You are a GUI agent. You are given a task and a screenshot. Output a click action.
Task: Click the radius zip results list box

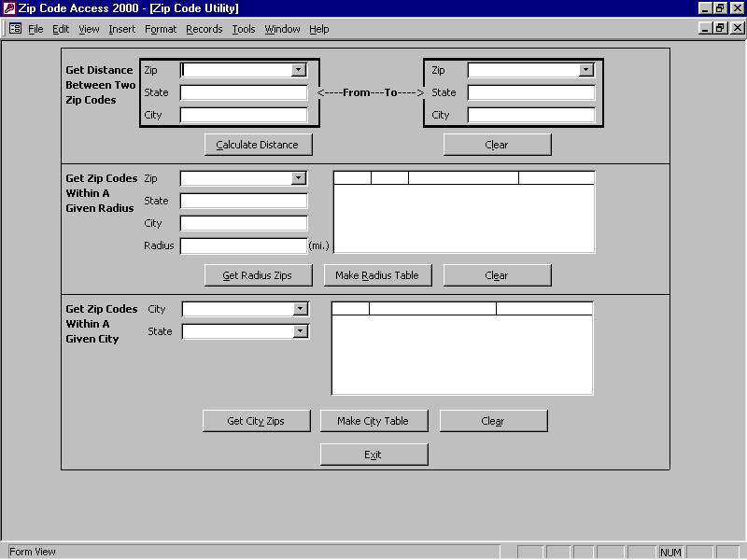(464, 213)
